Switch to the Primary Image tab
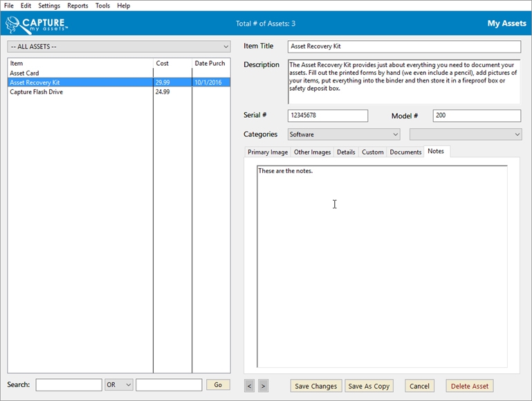 tap(268, 152)
